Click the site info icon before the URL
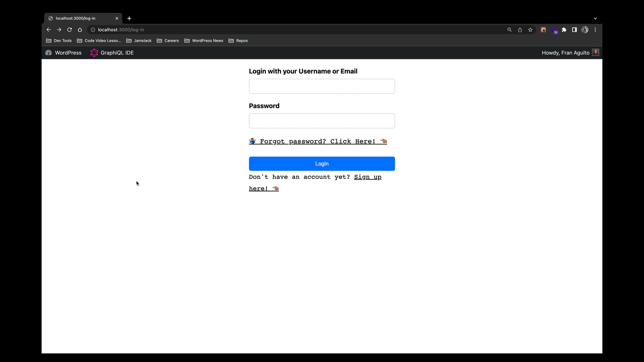 click(93, 29)
